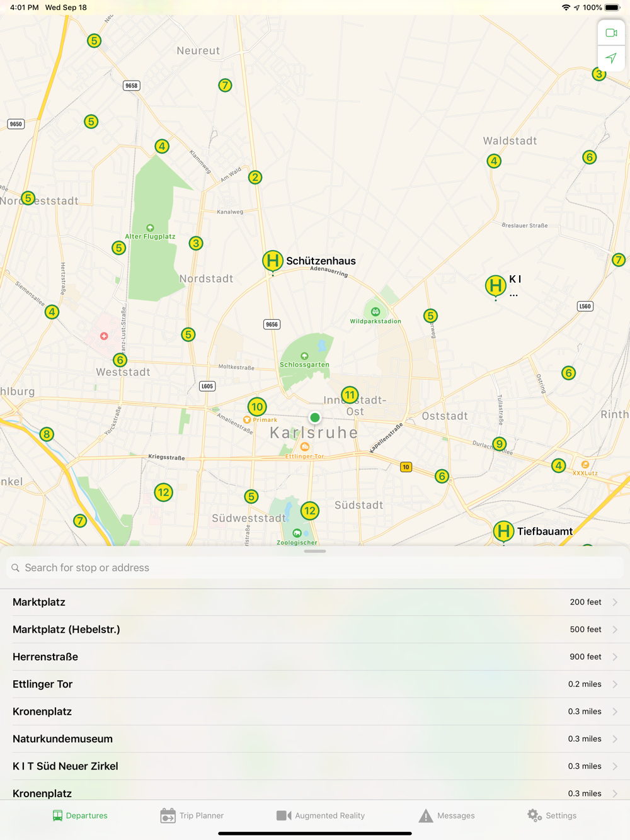The width and height of the screenshot is (630, 840).
Task: Tap the Zoologischer garden icon
Action: click(297, 533)
